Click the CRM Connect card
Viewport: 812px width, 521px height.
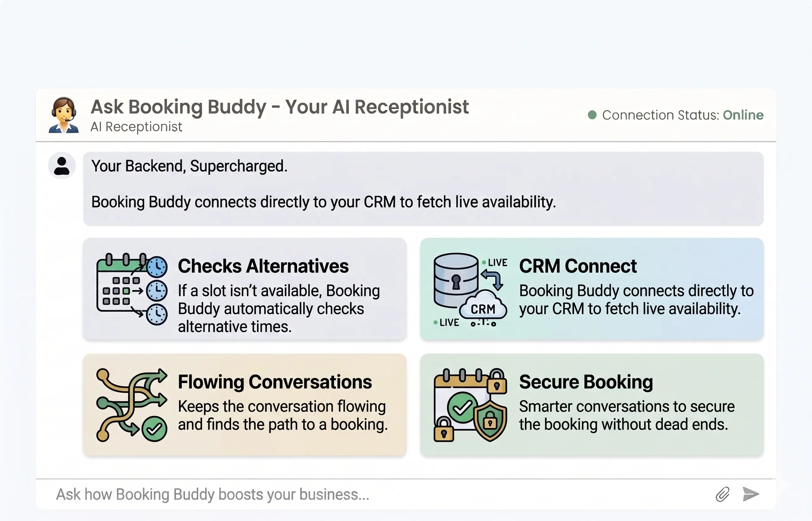click(x=591, y=289)
